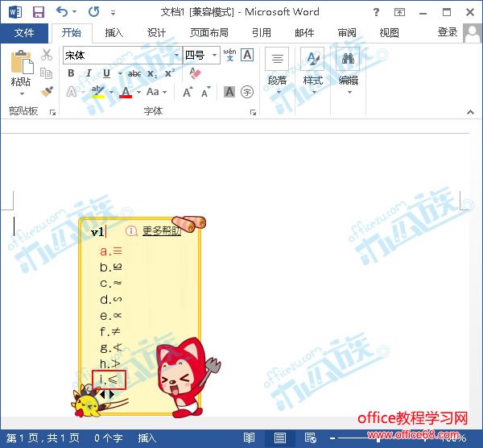This screenshot has height=448, width=483.
Task: Select the Format Painter brush
Action: point(47,92)
